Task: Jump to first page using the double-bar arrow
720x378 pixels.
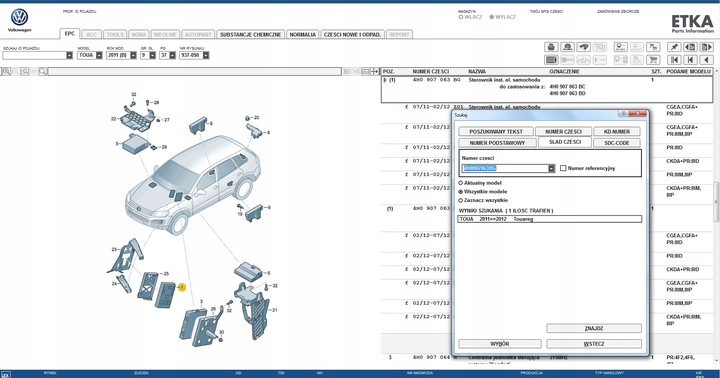Action: click(674, 60)
